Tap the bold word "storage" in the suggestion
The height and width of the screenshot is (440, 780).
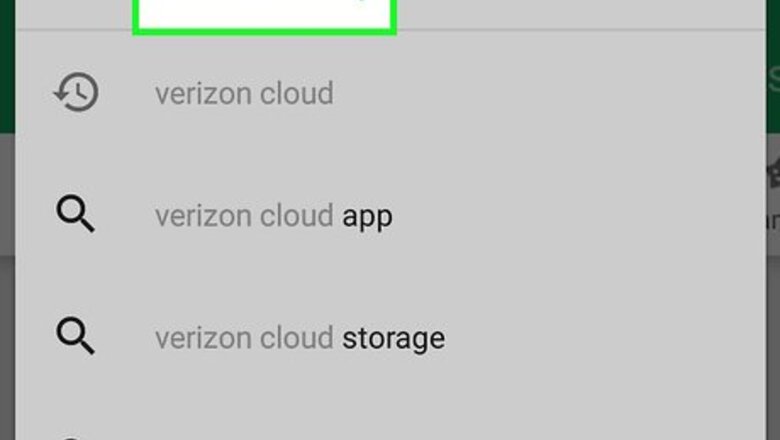pos(393,338)
